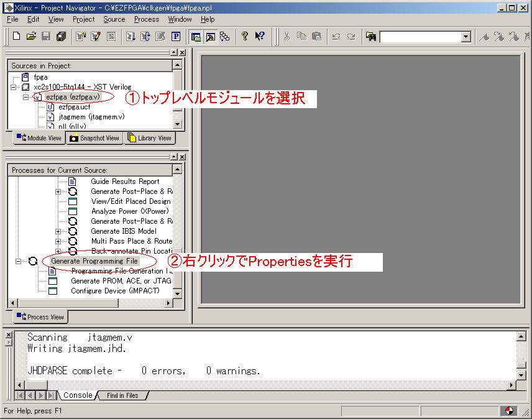The height and width of the screenshot is (419, 532).
Task: Switch to the Snapshot View tab
Action: (94, 138)
